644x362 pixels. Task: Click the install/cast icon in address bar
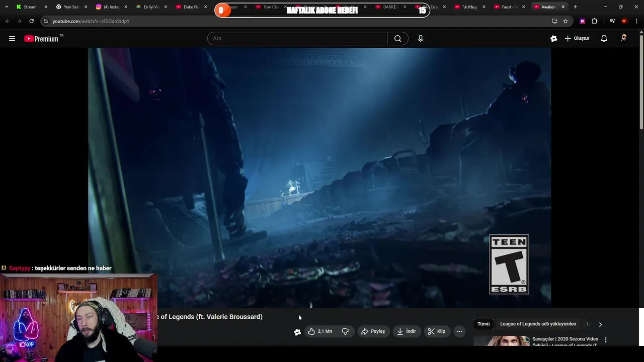(554, 21)
